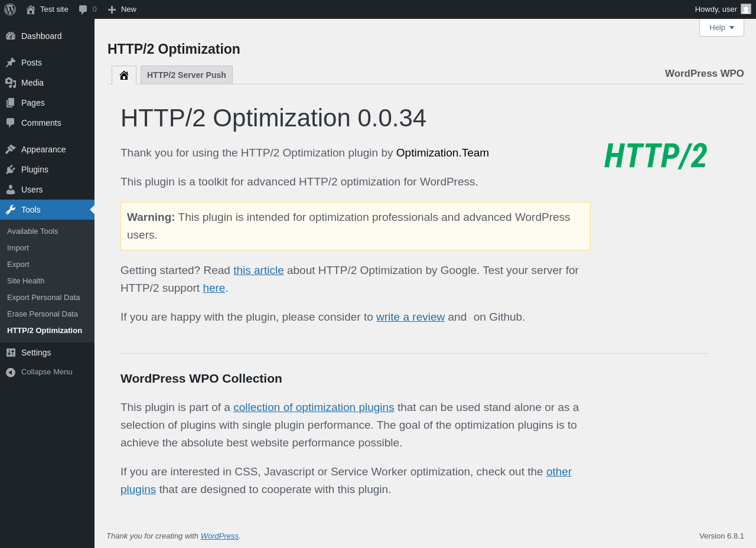Click 'Collapse Menu' text
This screenshot has height=548, width=756.
(x=47, y=372)
